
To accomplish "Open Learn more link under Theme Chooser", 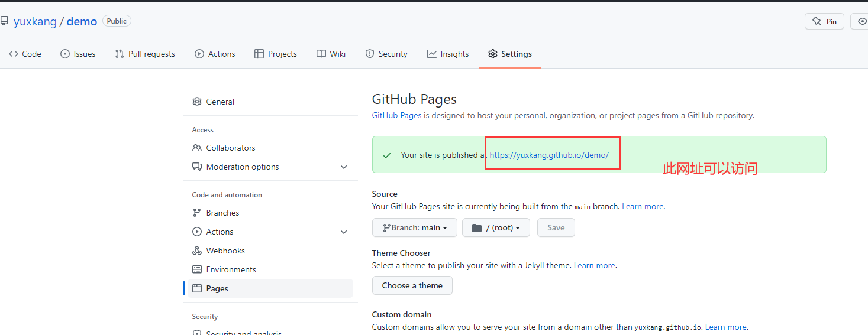I will pos(595,265).
